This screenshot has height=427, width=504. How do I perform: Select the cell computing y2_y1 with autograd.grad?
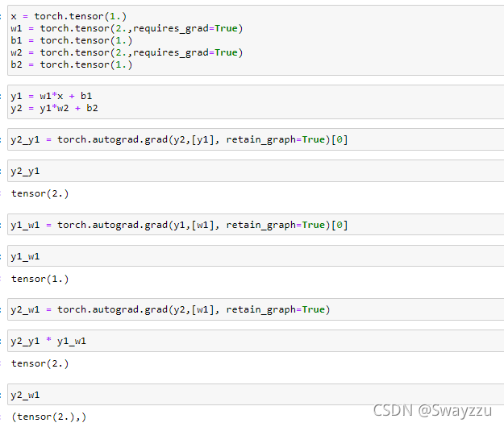(x=179, y=139)
